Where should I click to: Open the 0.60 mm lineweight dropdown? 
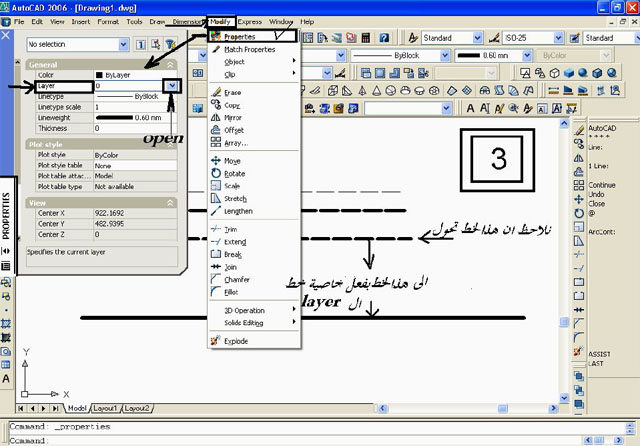click(x=527, y=55)
